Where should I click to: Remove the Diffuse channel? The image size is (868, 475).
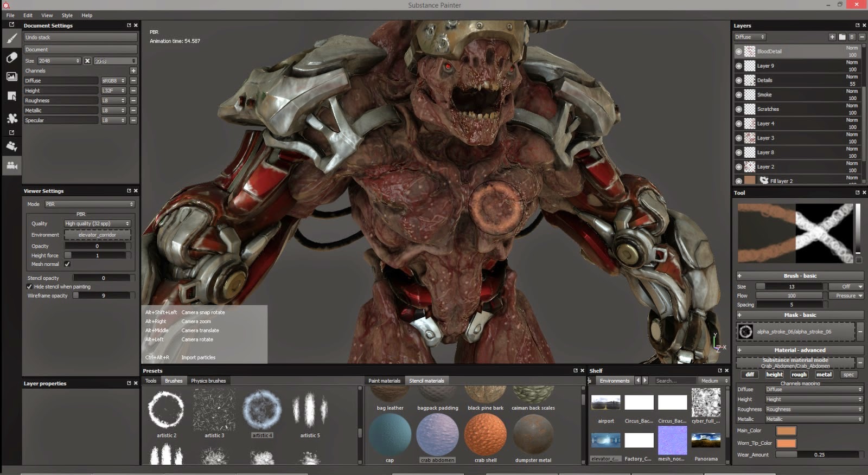[x=133, y=81]
